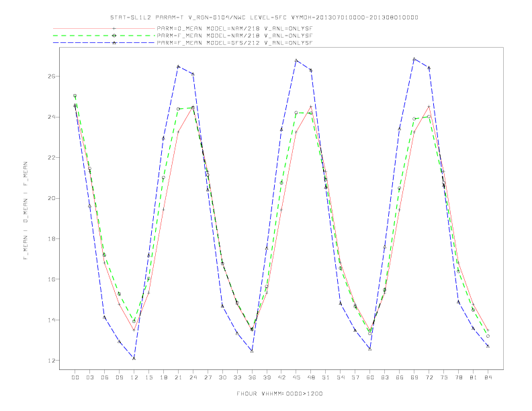Viewport: 532px width, 411px height.
Task: Click x-axis tick label 84
Action: [x=488, y=377]
